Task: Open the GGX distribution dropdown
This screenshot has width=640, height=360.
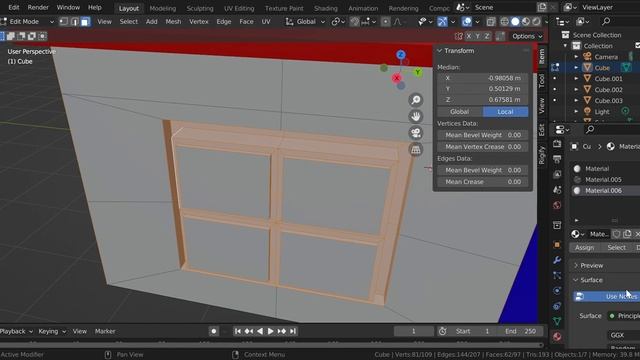Action: point(624,335)
